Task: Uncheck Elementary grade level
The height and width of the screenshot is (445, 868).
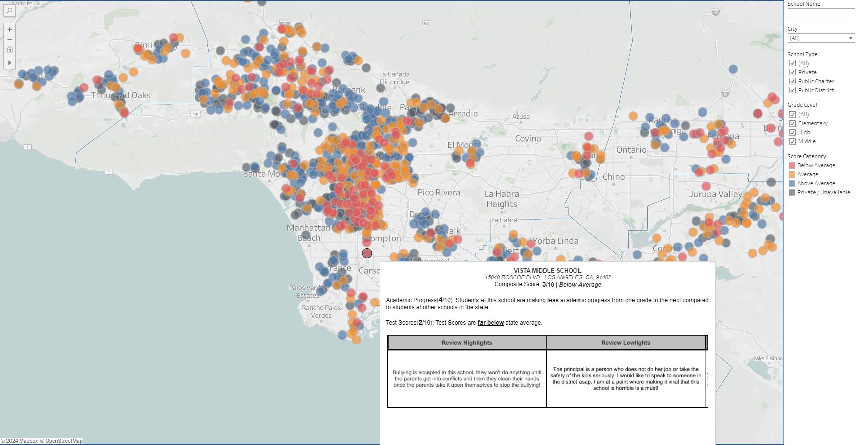Action: 792,123
